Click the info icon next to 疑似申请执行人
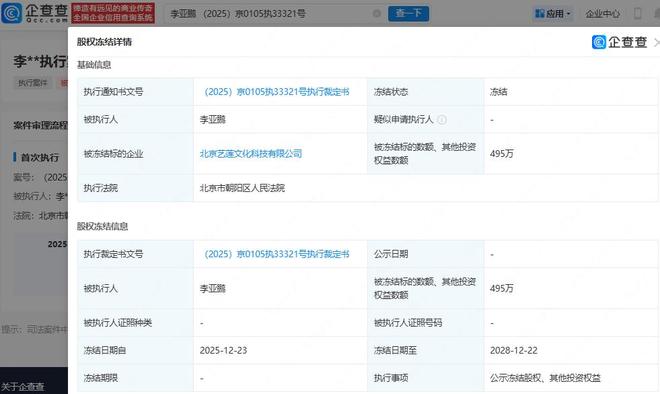This screenshot has width=660, height=394. pos(442,120)
